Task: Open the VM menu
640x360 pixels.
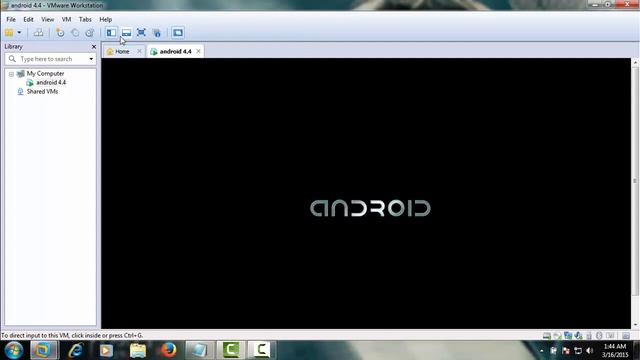Action: 66,19
